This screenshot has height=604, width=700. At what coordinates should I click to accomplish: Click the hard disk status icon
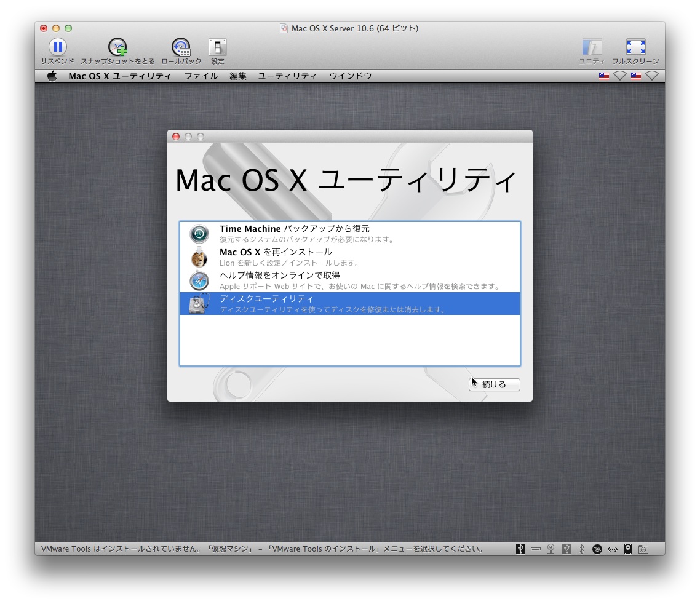pos(627,549)
